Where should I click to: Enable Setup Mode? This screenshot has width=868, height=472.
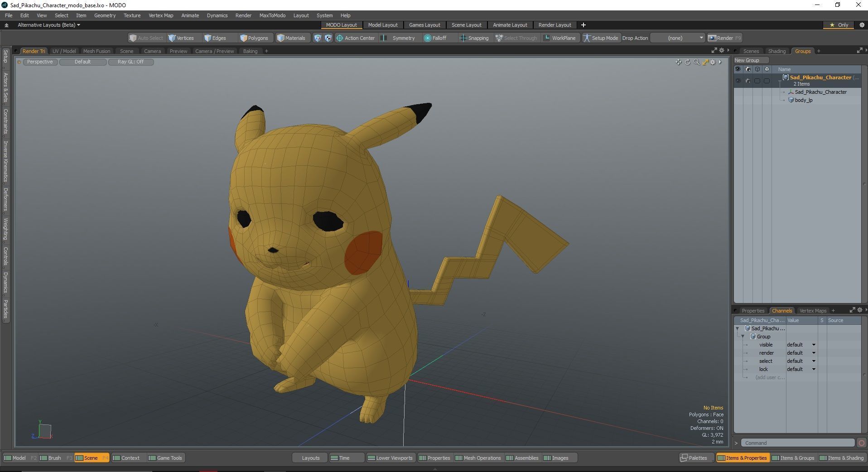tap(601, 38)
